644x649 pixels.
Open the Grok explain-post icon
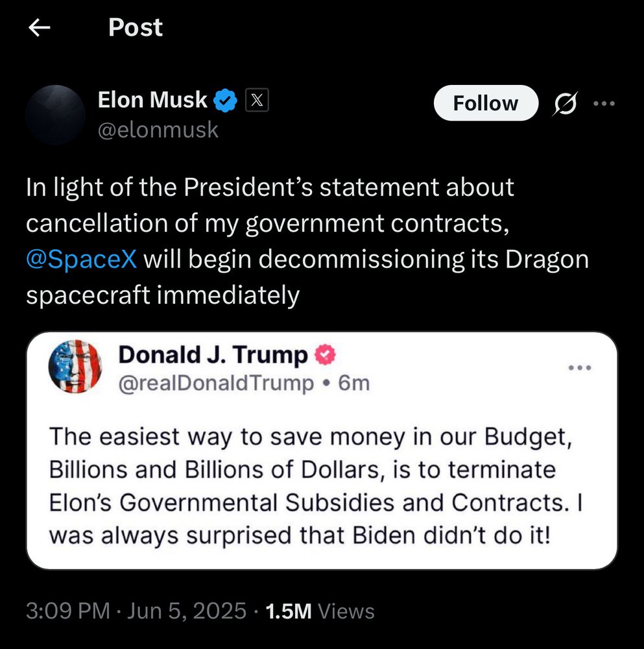tap(564, 104)
